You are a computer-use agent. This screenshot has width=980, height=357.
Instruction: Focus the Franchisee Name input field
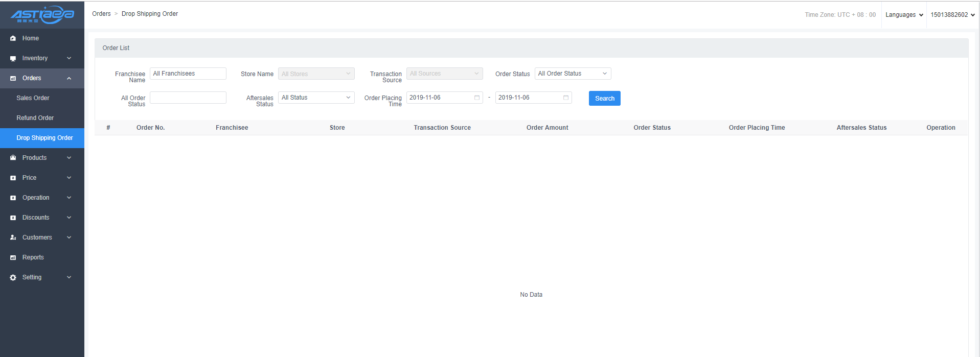coord(188,74)
